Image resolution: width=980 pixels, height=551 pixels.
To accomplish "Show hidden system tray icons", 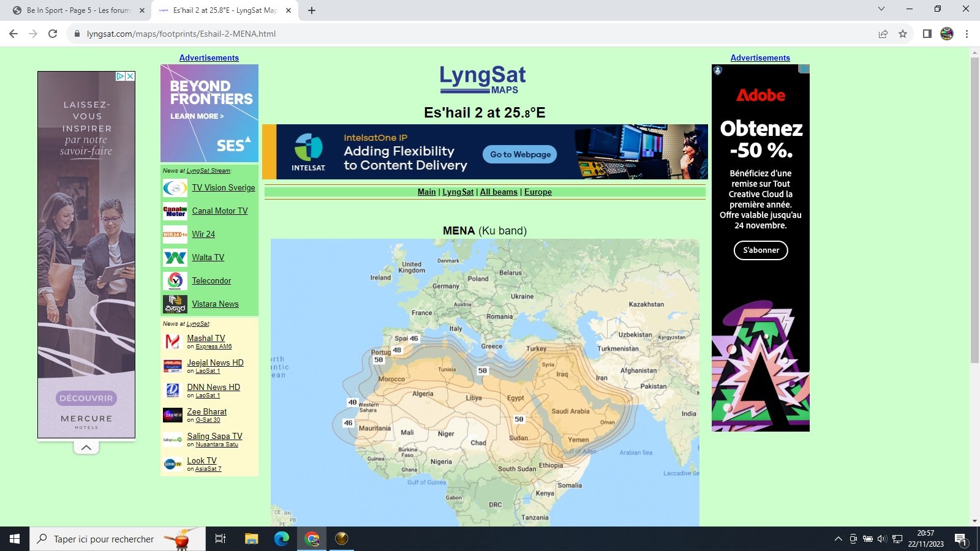I will click(838, 539).
